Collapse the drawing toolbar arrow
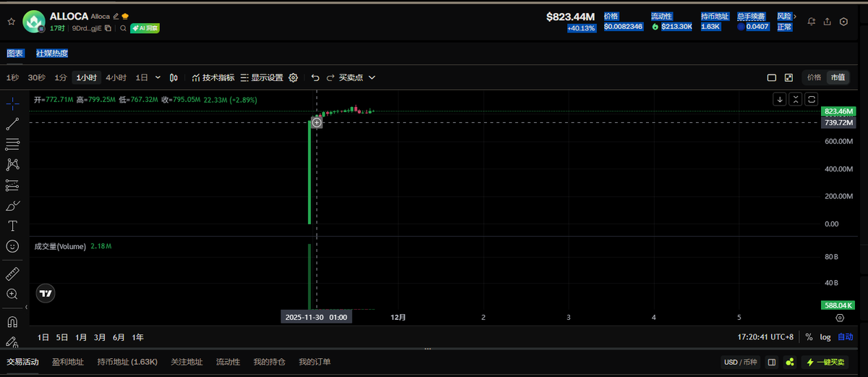The image size is (868, 377). point(27,308)
